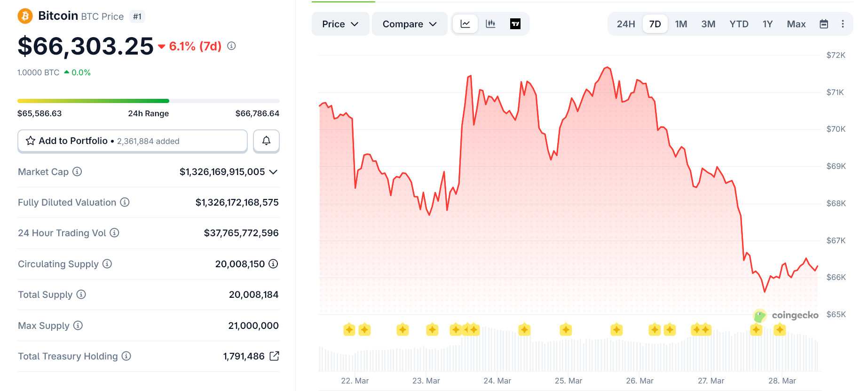Screen dimensions: 868x391
Task: Expand the Price dropdown
Action: coord(340,24)
